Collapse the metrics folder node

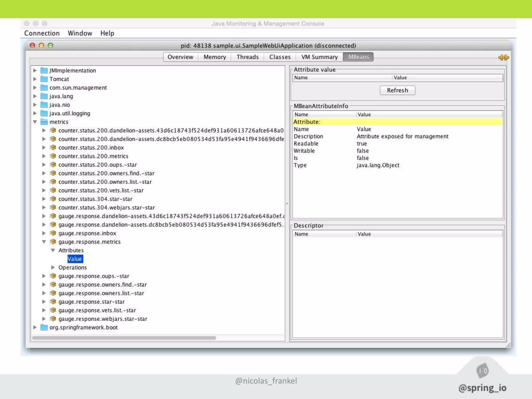[x=35, y=122]
